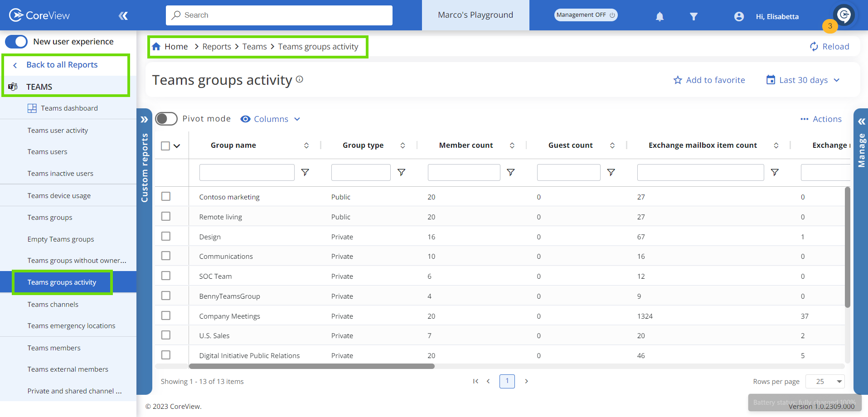The height and width of the screenshot is (417, 868).
Task: Click the Reload icon
Action: click(x=814, y=46)
